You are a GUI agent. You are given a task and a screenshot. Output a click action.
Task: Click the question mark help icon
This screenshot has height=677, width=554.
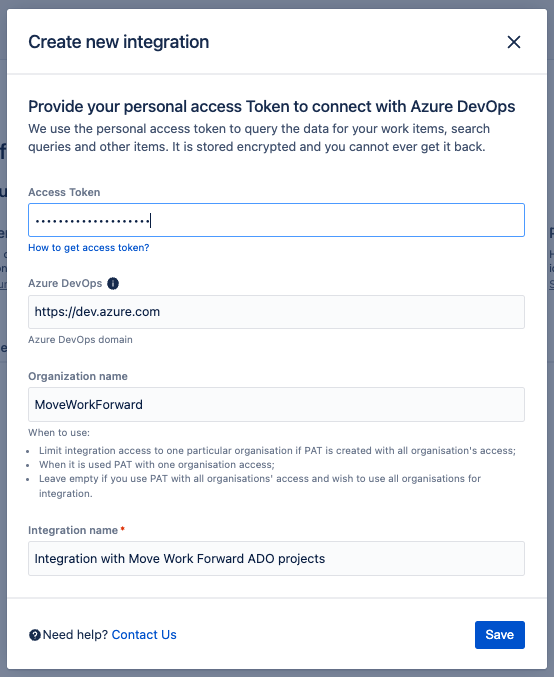(x=35, y=635)
